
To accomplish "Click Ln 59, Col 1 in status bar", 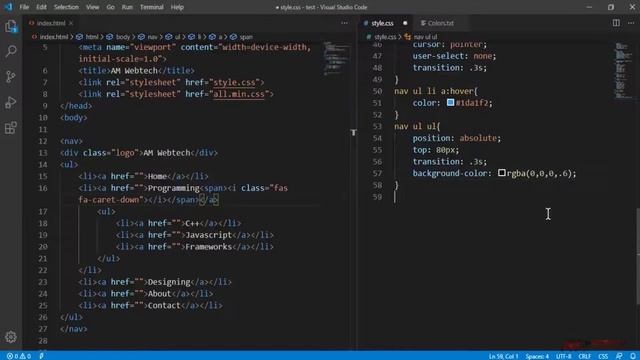I will pos(503,356).
